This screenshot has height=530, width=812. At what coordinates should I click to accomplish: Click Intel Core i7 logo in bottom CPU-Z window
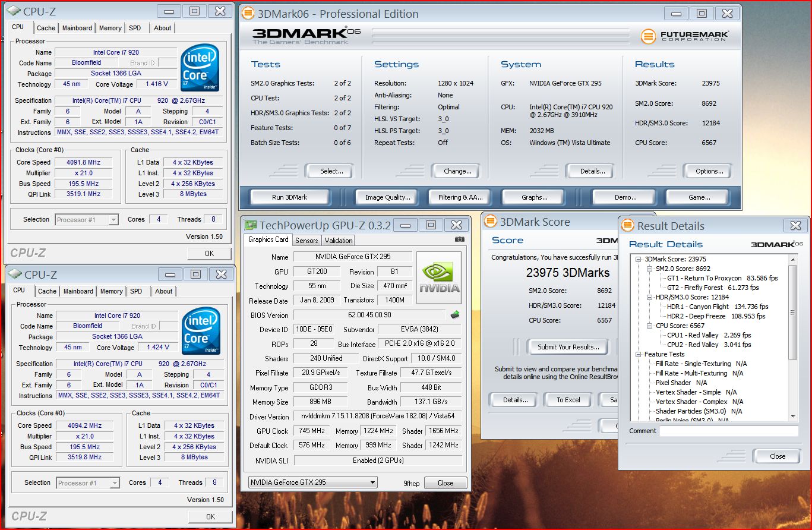coord(200,330)
